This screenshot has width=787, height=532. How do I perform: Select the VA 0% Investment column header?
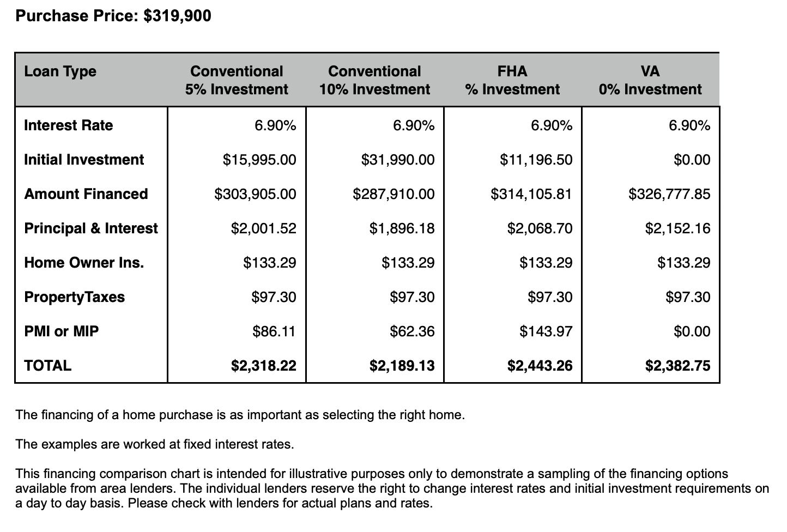pos(650,80)
